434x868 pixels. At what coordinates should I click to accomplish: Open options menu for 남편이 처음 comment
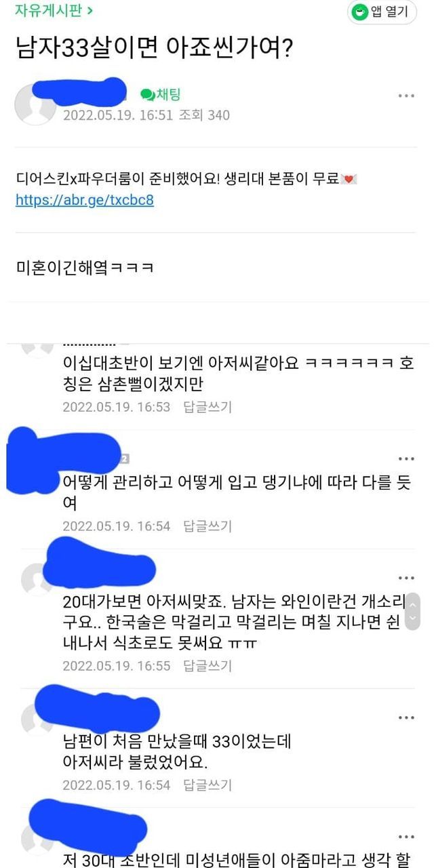coord(406,717)
